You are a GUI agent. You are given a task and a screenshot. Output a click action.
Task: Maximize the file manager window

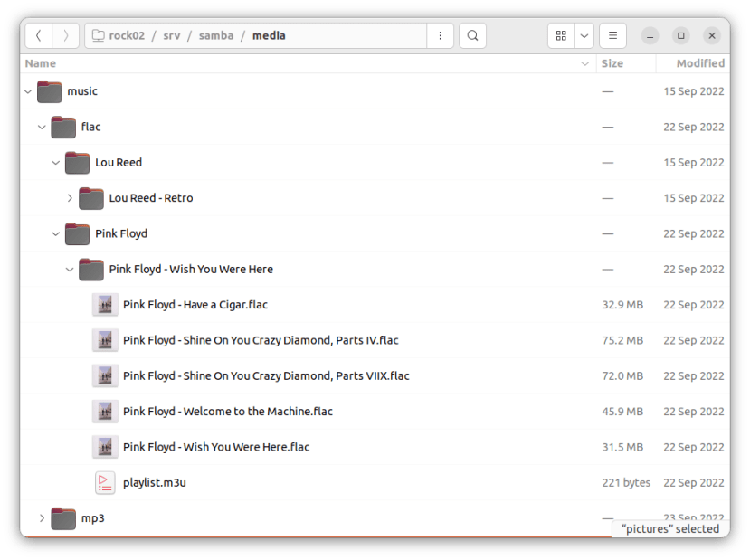[681, 36]
